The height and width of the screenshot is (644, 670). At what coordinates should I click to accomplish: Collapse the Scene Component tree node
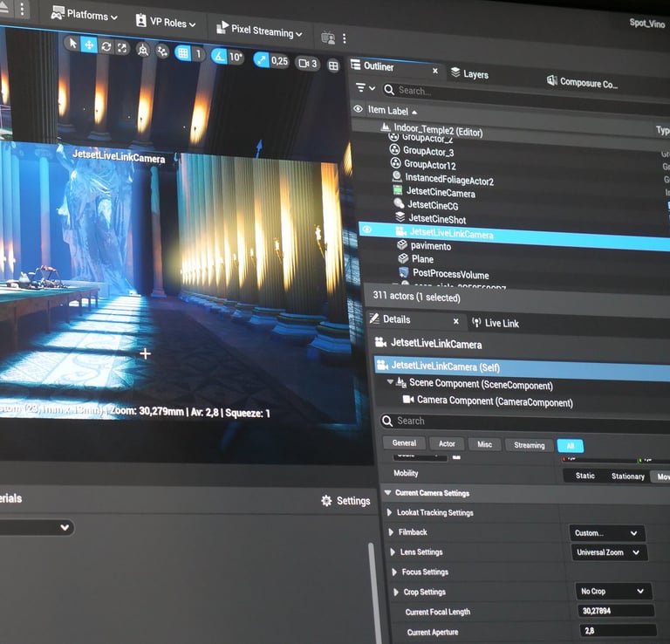pyautogui.click(x=390, y=381)
